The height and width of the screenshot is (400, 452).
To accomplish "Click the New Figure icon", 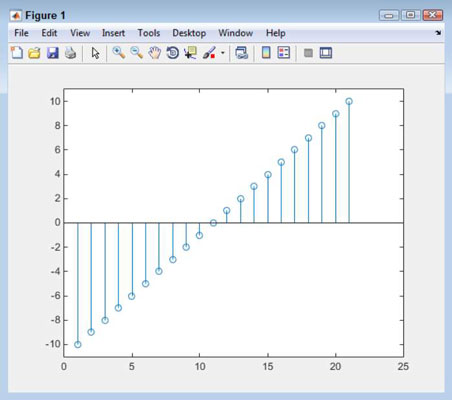I will (17, 53).
